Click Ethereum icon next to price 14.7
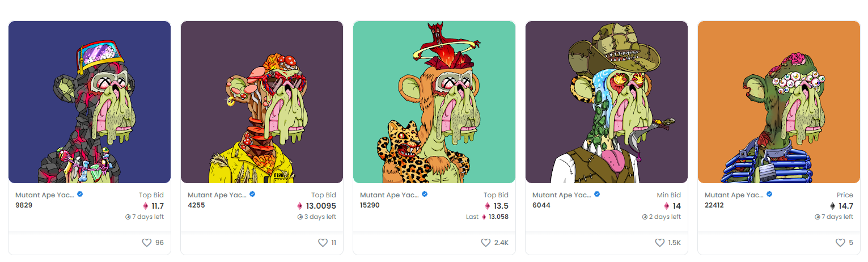Image resolution: width=868 pixels, height=262 pixels. pos(833,206)
